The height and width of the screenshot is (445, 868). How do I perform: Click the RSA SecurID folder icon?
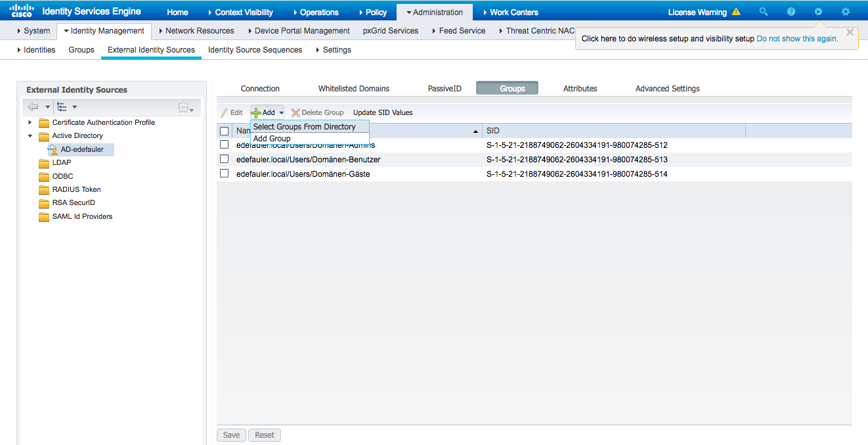[44, 203]
